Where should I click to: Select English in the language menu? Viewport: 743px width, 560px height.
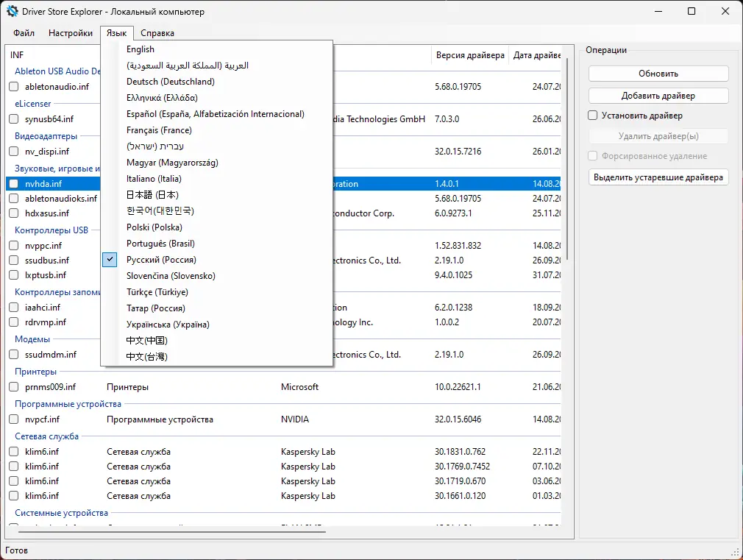tap(141, 49)
